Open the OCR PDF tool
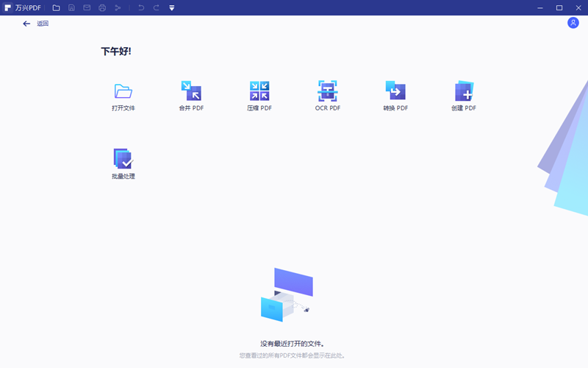Image resolution: width=588 pixels, height=368 pixels. 328,91
